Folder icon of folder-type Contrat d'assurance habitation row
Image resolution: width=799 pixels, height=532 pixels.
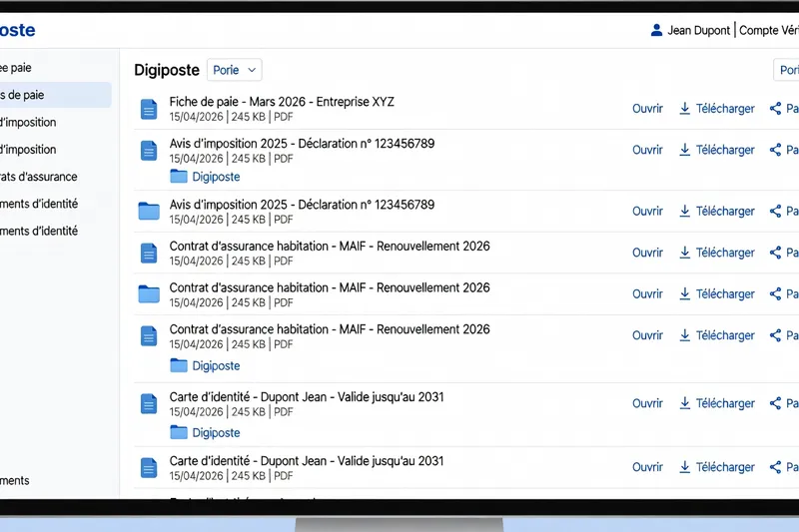click(x=149, y=293)
